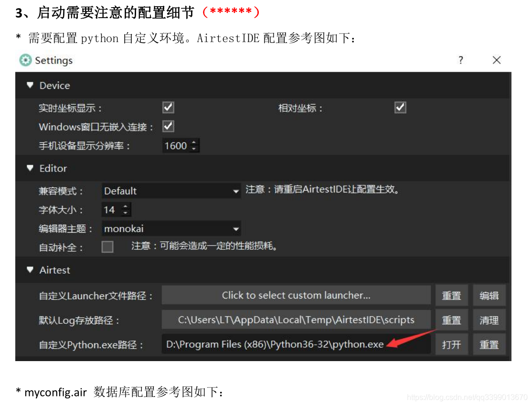532x406 pixels.
Task: Collapse the Device section
Action: point(30,85)
